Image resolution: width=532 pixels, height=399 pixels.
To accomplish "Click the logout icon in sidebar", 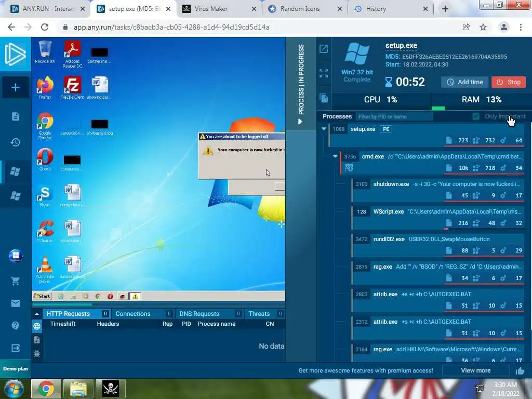I will (x=15, y=348).
